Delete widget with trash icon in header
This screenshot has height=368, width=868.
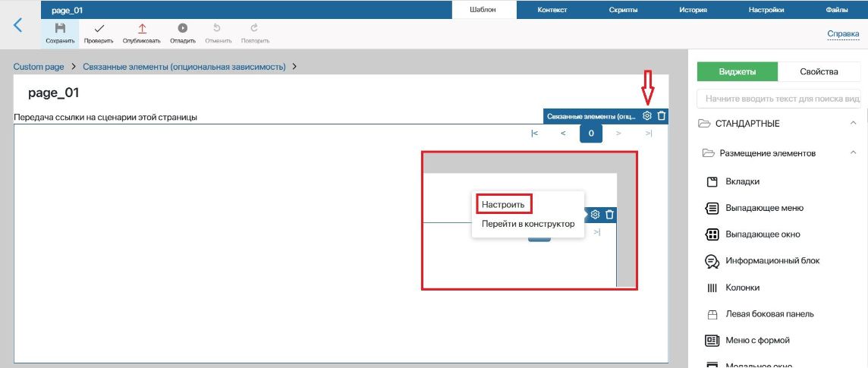(x=661, y=116)
